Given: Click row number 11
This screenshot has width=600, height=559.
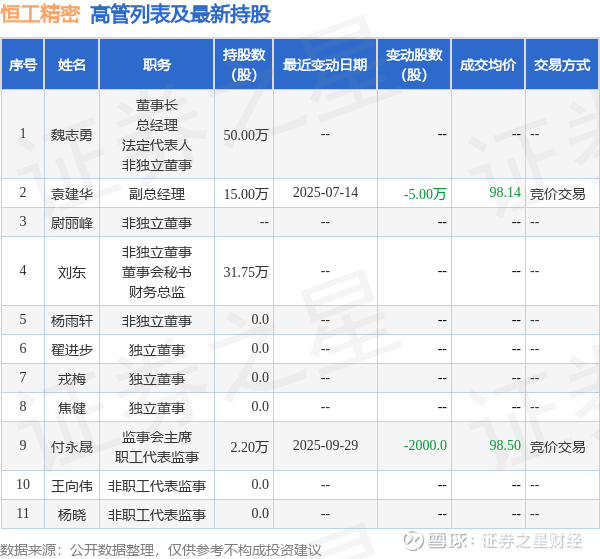Looking at the screenshot, I should (x=23, y=513).
